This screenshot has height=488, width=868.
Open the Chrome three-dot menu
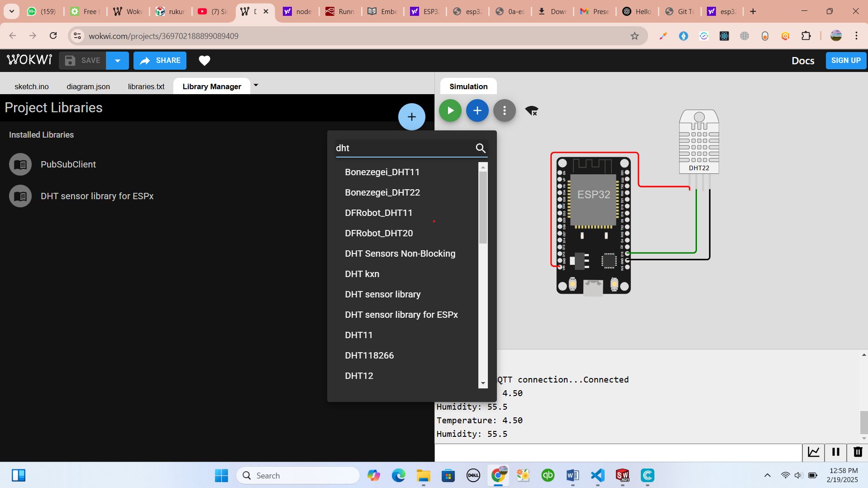point(856,36)
